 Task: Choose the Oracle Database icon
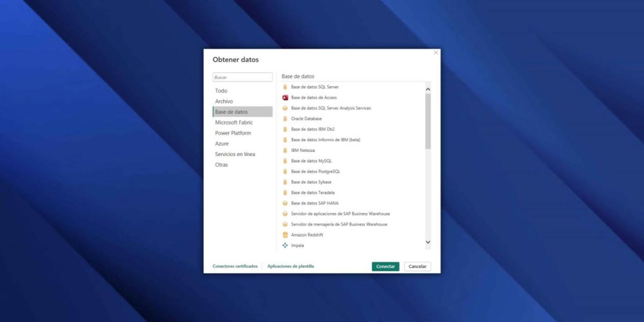point(285,119)
